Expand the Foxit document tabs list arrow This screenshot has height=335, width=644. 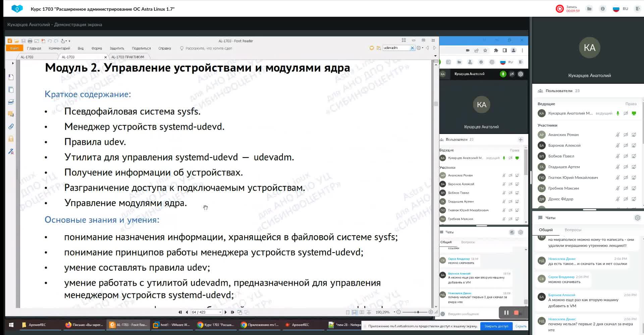435,56
